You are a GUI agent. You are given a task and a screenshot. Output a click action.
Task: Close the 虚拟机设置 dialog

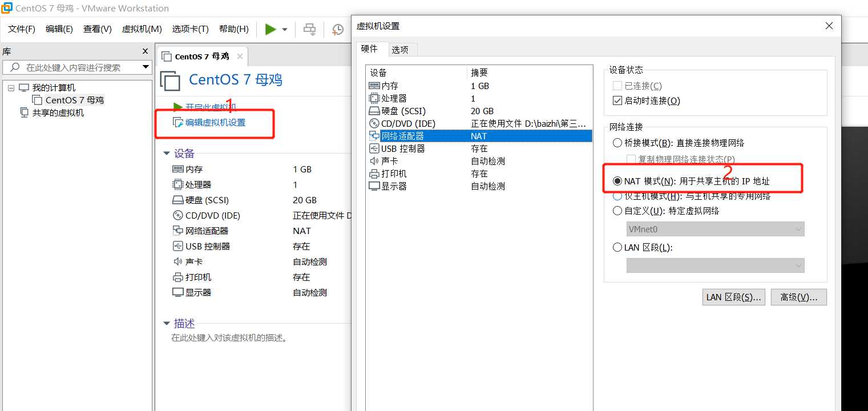coord(829,26)
